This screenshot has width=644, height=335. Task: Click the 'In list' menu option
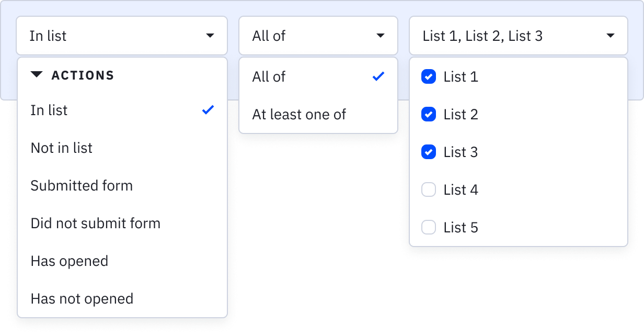tap(49, 110)
